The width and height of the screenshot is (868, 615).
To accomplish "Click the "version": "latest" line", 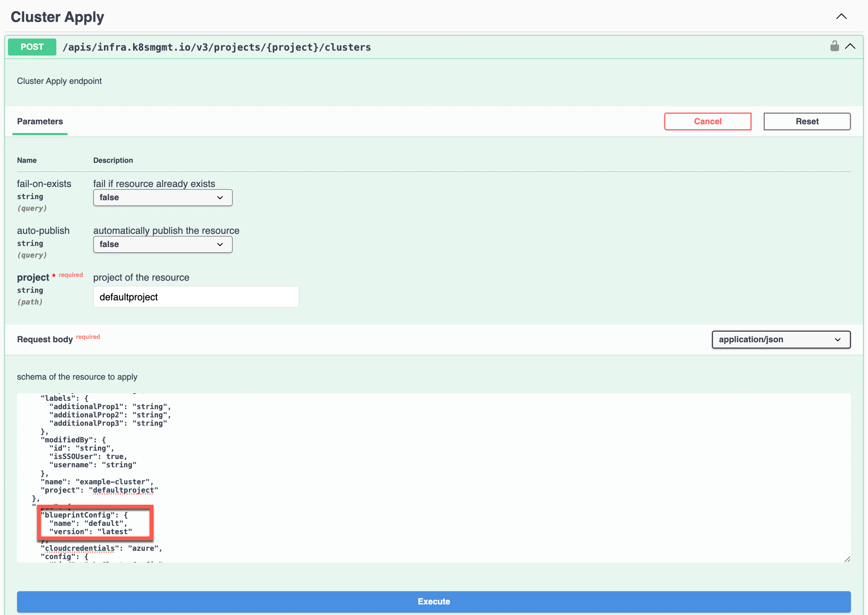I will pyautogui.click(x=91, y=532).
